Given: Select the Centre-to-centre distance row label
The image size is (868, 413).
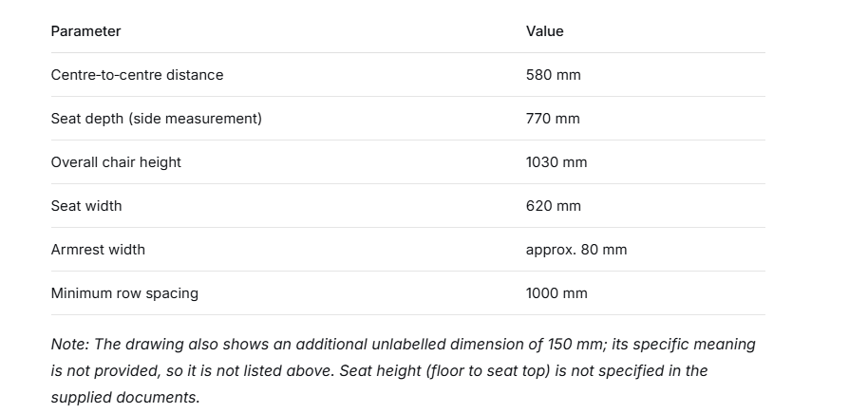Looking at the screenshot, I should [138, 75].
